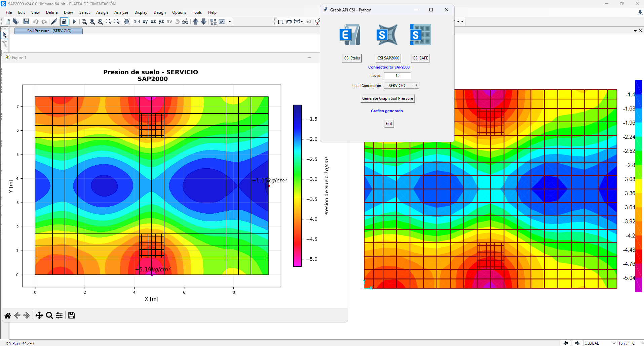Select the Soil Pressure (SERVICIO) tab
Image resolution: width=644 pixels, height=346 pixels.
[49, 31]
